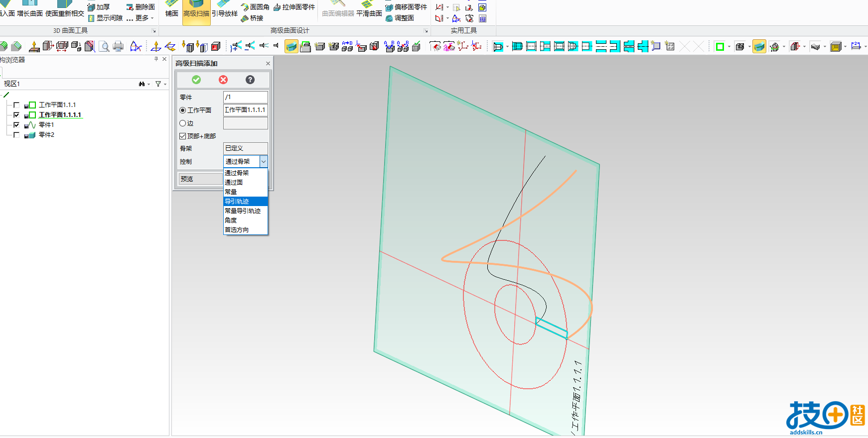Choose 角度 from the list

coord(246,220)
